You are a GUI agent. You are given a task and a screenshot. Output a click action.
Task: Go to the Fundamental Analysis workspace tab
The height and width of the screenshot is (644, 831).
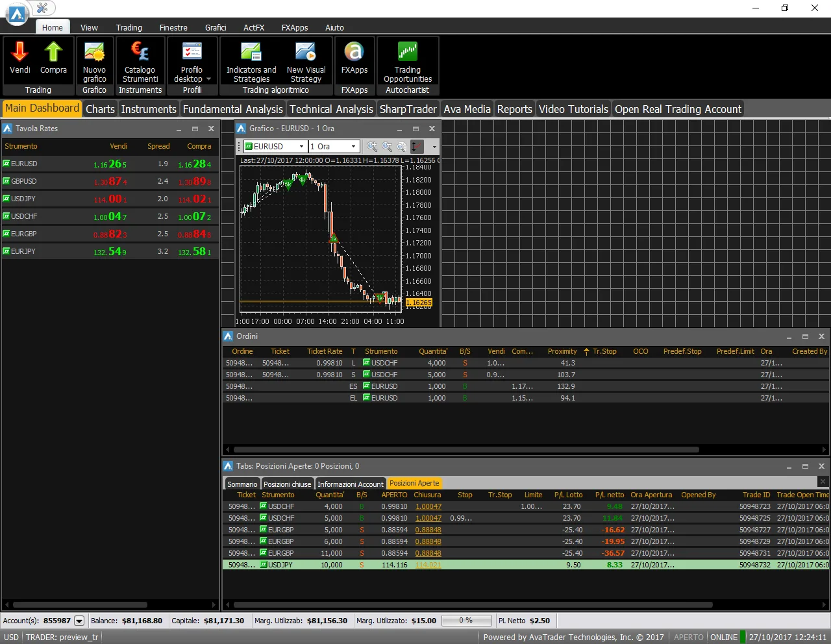(x=233, y=109)
